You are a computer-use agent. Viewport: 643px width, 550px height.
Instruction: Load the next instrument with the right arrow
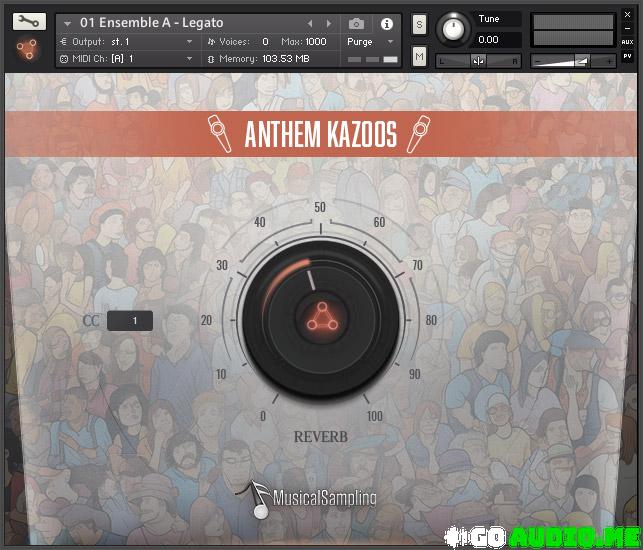click(x=329, y=24)
